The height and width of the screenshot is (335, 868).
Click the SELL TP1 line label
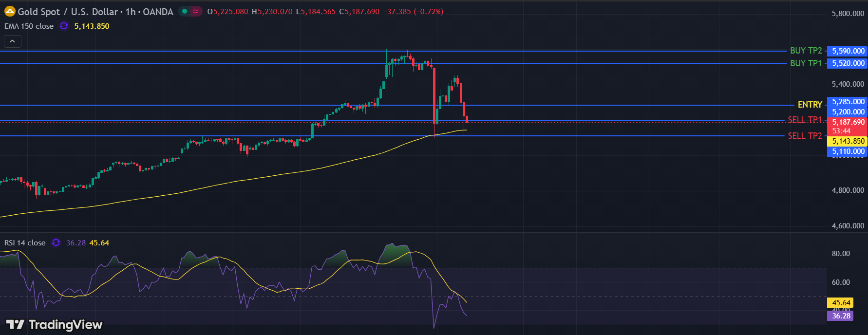click(x=805, y=120)
